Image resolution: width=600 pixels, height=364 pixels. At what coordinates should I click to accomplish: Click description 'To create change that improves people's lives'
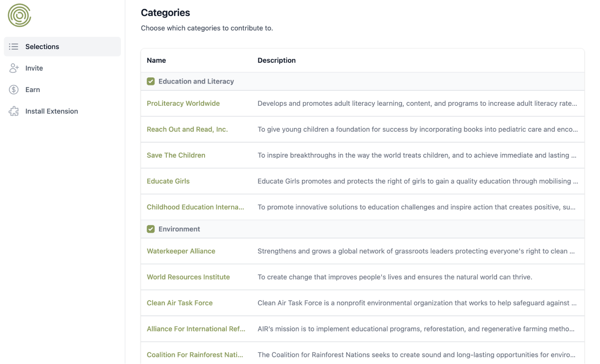click(395, 277)
